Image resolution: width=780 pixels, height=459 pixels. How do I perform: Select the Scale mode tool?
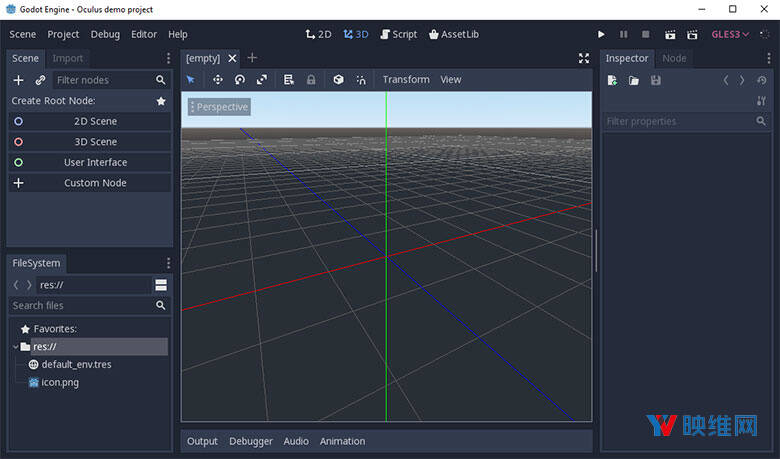pyautogui.click(x=262, y=80)
